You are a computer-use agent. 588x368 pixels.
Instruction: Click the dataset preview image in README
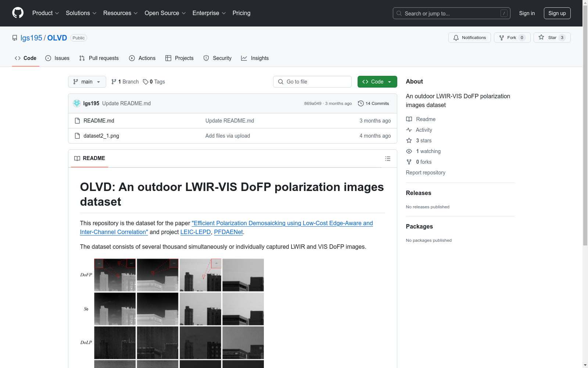click(x=172, y=313)
